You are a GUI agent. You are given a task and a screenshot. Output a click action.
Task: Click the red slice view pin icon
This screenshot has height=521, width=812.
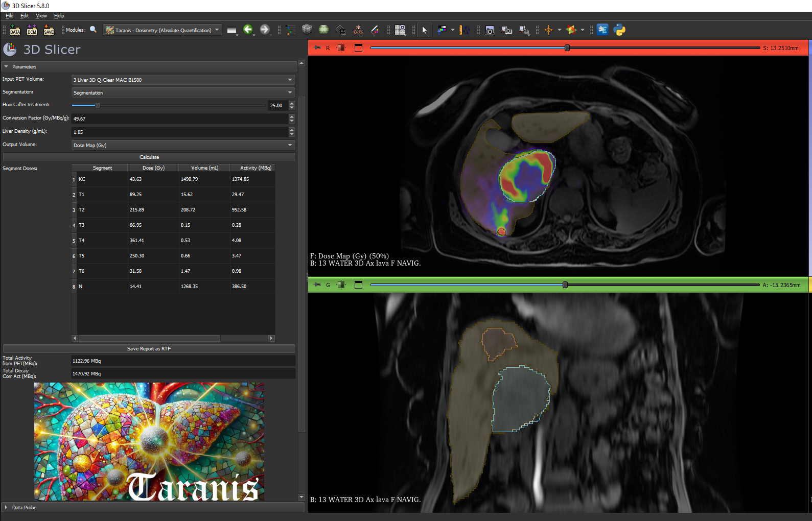(317, 48)
